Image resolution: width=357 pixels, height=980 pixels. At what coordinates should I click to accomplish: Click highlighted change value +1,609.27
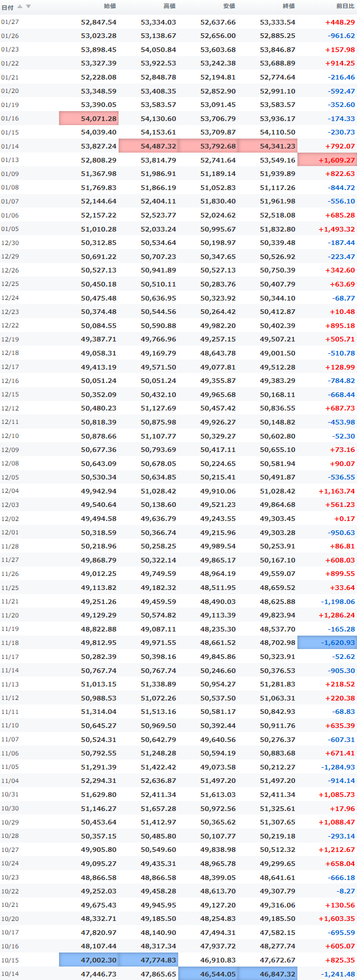pos(327,160)
